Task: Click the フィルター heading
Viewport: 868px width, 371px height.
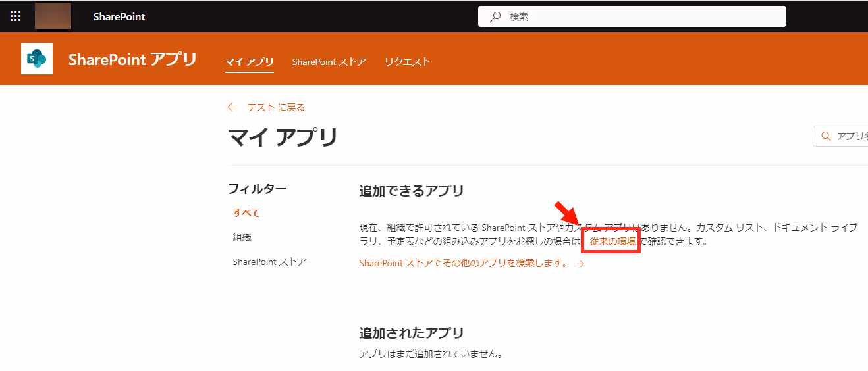Action: [257, 189]
